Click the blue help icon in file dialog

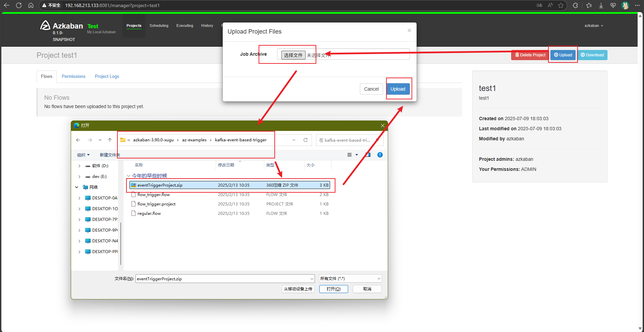click(380, 155)
